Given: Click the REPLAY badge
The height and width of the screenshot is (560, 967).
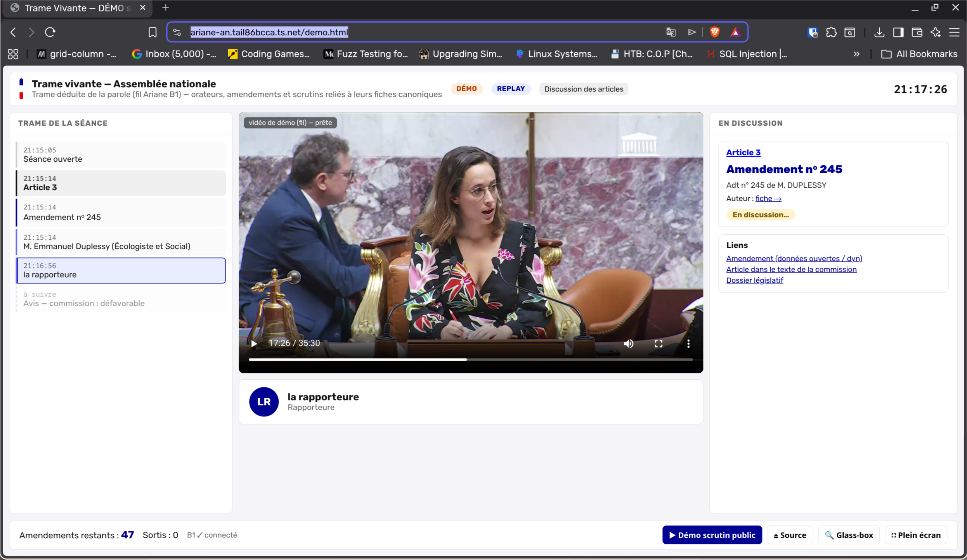Looking at the screenshot, I should (511, 89).
